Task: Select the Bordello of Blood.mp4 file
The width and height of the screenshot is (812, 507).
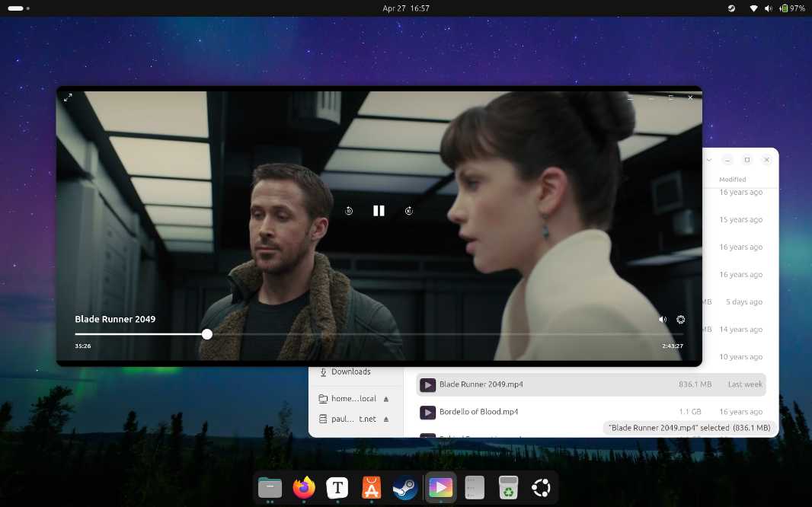Action: pos(478,412)
